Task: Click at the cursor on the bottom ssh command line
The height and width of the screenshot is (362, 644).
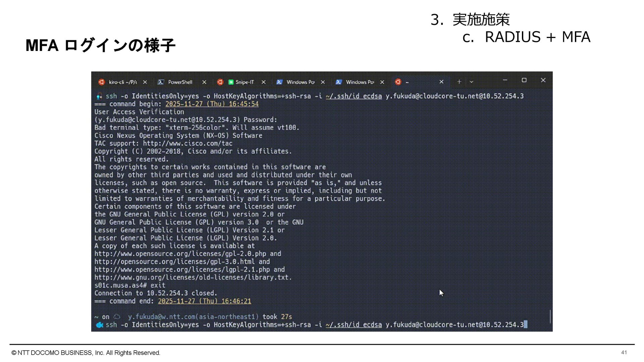Action: [526, 325]
